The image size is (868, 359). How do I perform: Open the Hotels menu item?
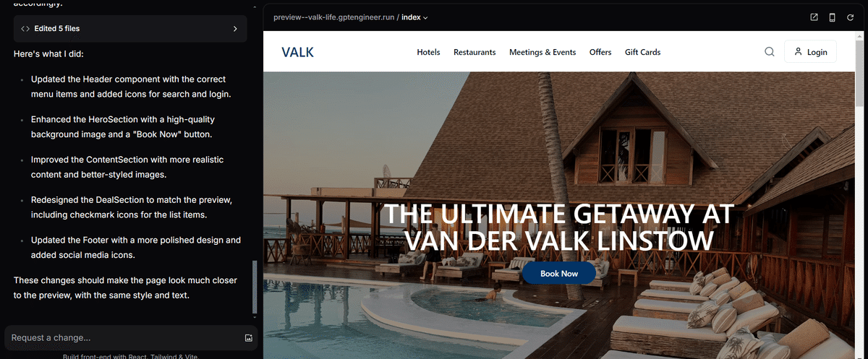click(x=428, y=52)
